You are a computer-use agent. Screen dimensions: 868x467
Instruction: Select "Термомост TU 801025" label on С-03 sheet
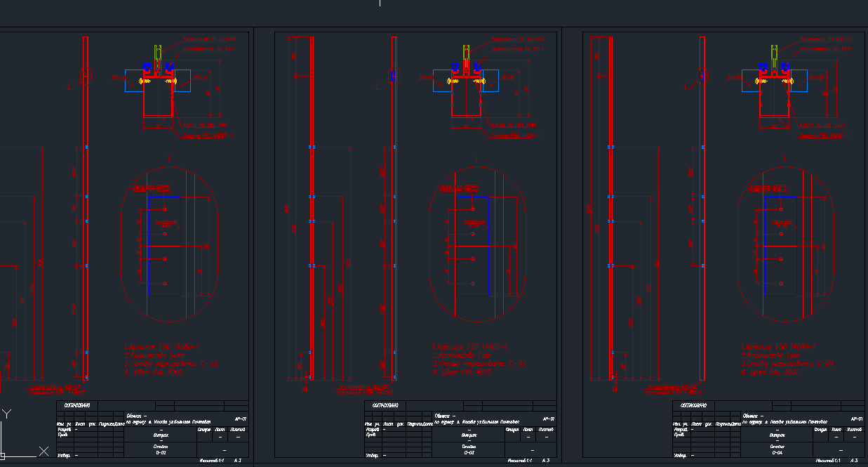tap(517, 39)
